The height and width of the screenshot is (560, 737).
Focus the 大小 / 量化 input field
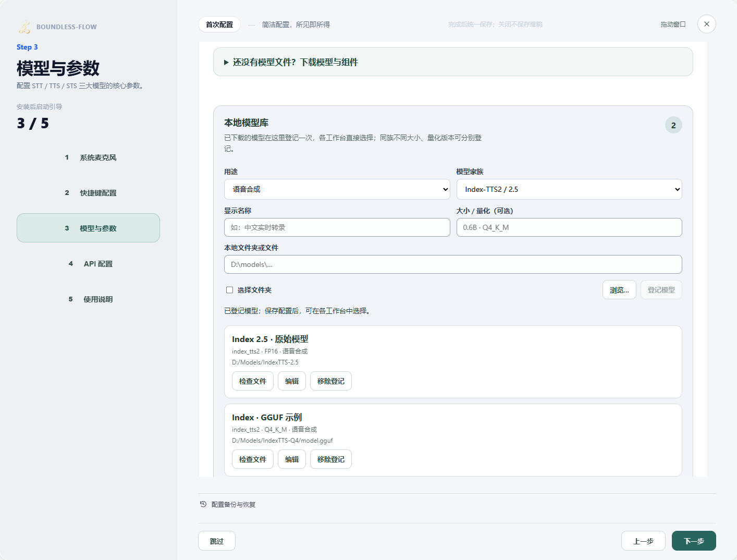point(569,227)
